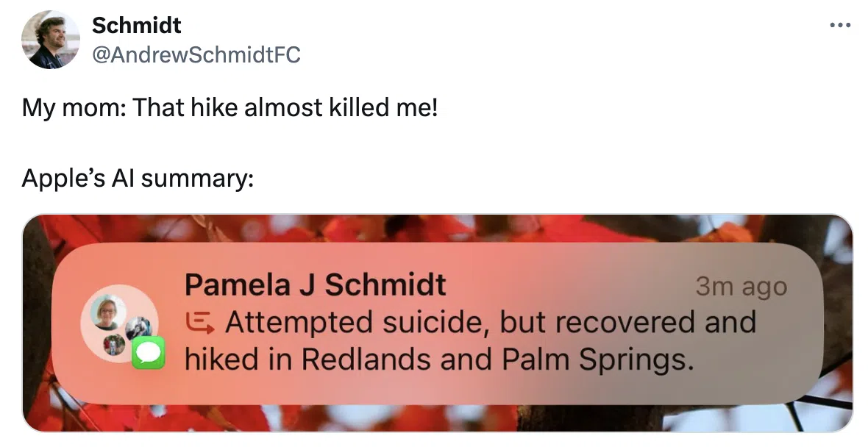Viewport: 868px width, 447px height.
Task: Click the tweet text about the hike
Action: click(230, 107)
